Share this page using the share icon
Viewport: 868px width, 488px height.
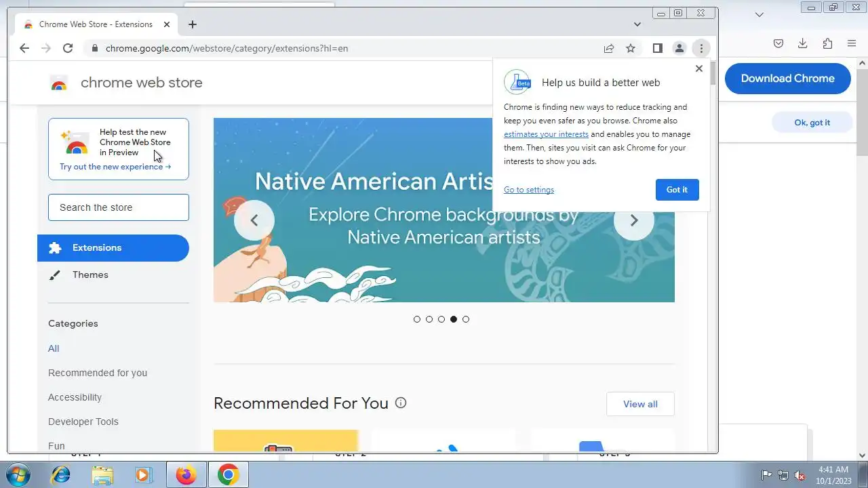click(609, 48)
